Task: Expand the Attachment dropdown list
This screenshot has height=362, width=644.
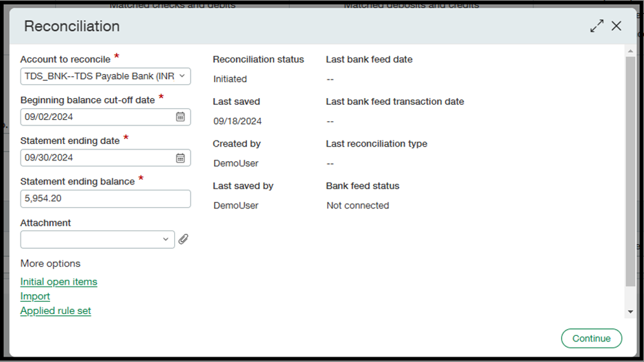Action: 165,239
